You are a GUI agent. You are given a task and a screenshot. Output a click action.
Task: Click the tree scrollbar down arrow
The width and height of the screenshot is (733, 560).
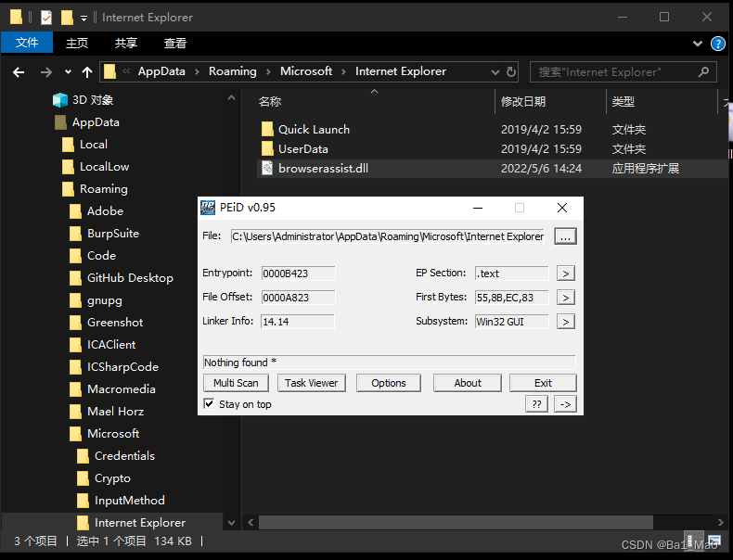click(x=231, y=523)
